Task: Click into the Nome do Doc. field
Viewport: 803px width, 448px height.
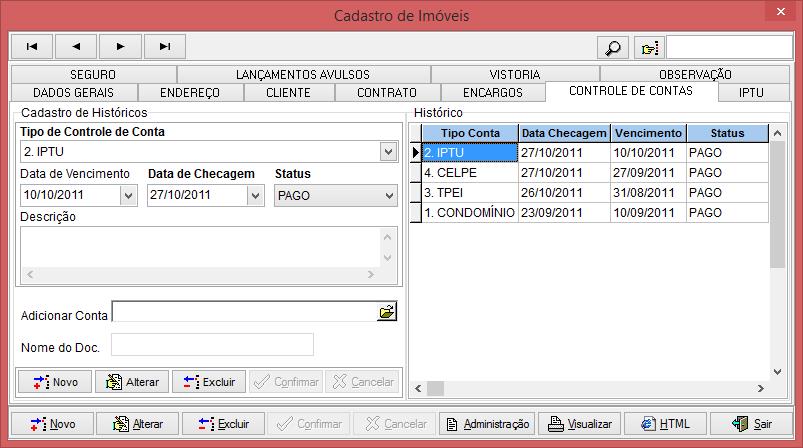Action: coord(212,345)
